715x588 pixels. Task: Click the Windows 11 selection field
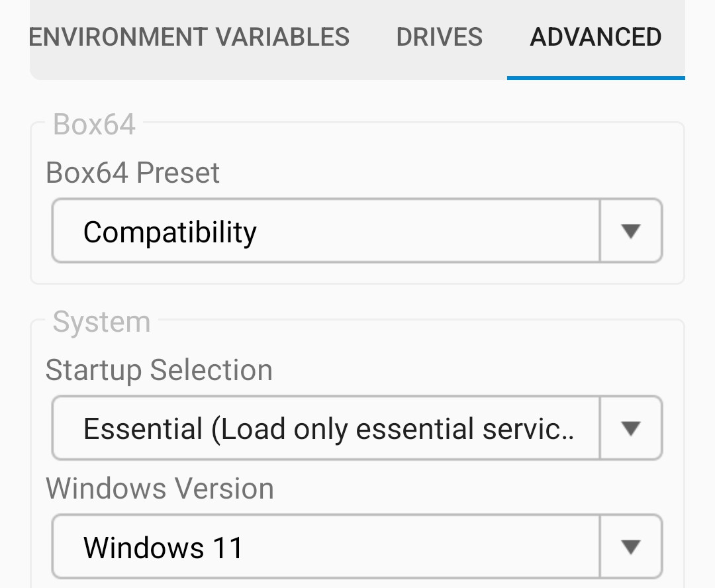[324, 546]
